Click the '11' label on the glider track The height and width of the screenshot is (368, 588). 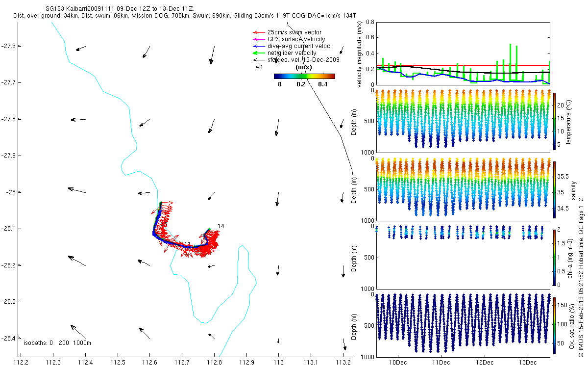187,244
